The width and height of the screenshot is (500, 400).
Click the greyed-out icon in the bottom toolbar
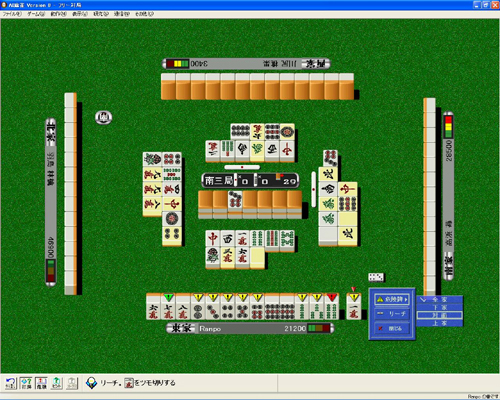click(x=72, y=383)
